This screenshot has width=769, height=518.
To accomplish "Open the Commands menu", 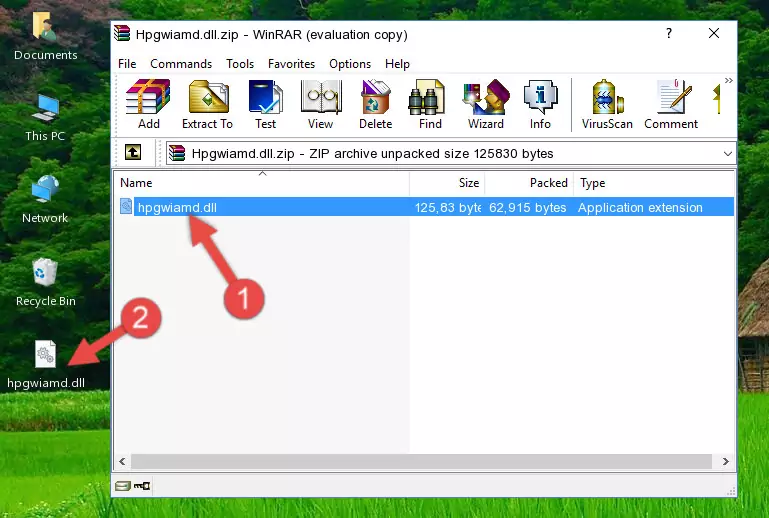I will coord(181,64).
